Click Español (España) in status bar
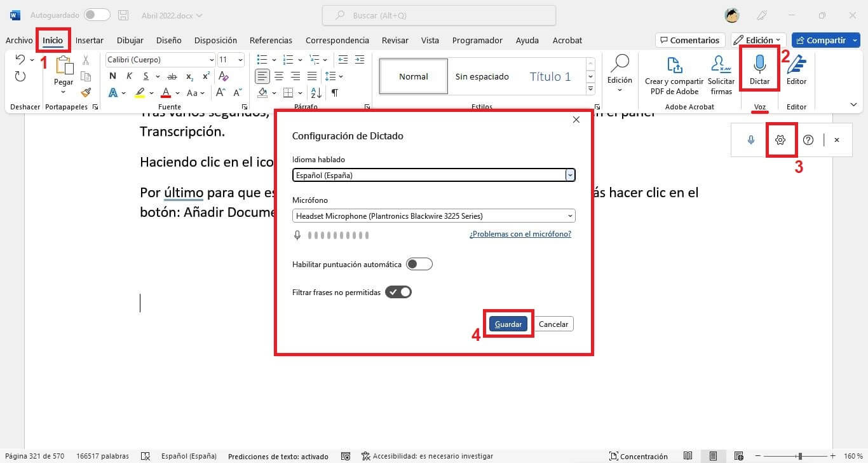This screenshot has height=463, width=868. 189,456
